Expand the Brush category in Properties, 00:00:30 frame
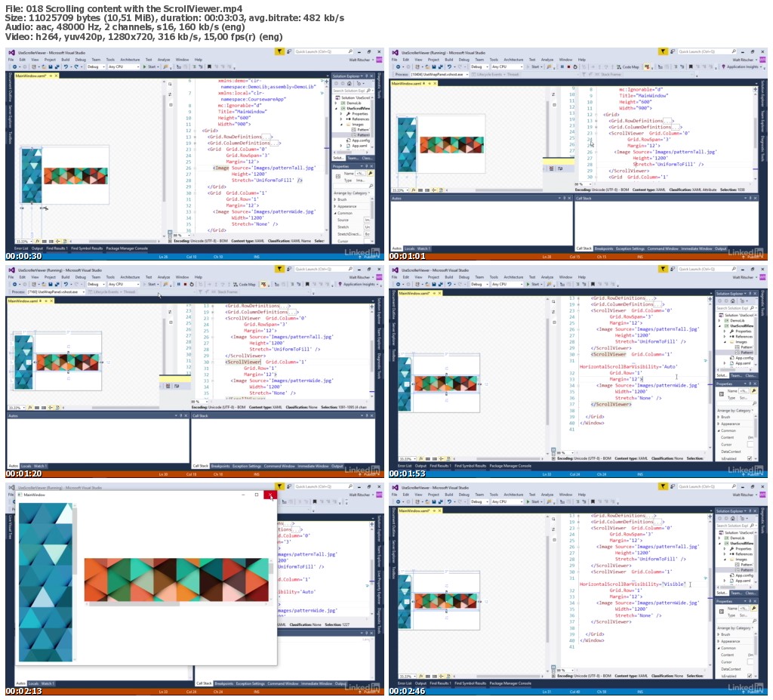 (x=336, y=199)
